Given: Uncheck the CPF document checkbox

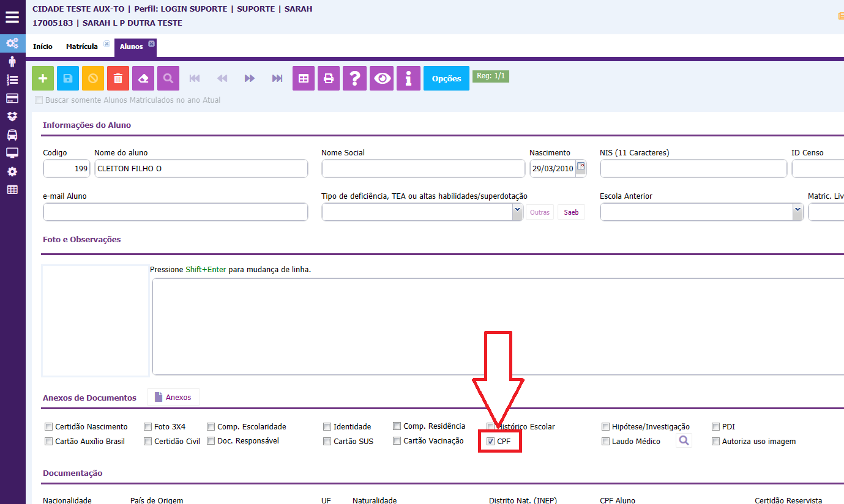Looking at the screenshot, I should pyautogui.click(x=490, y=441).
